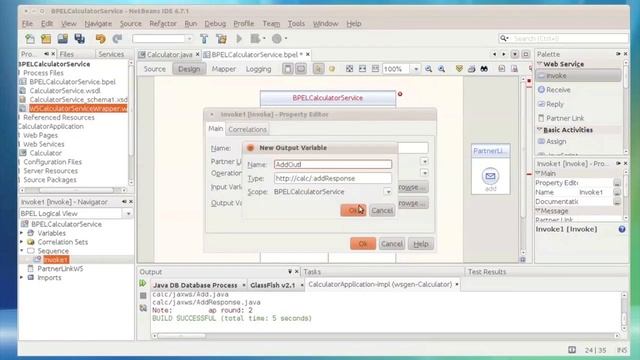Click Cancel in the New Output Variable dialog
Viewport: 640px width, 360px height.
click(382, 210)
